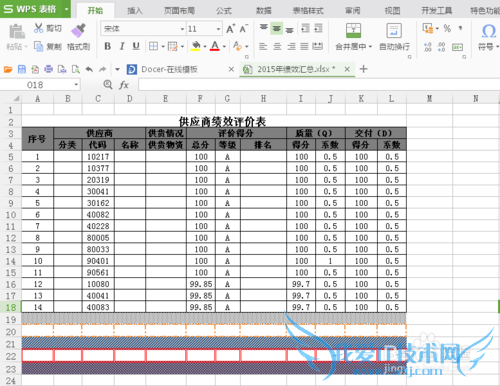Align text right
Viewport: 500px width, 386px height.
pos(291,46)
